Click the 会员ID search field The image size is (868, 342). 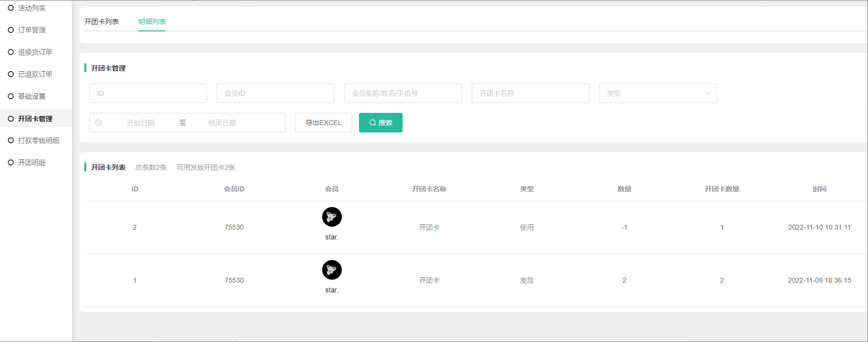coord(275,93)
